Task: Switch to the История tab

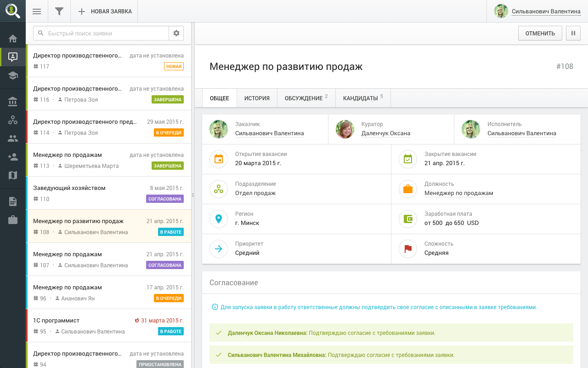Action: coord(257,98)
